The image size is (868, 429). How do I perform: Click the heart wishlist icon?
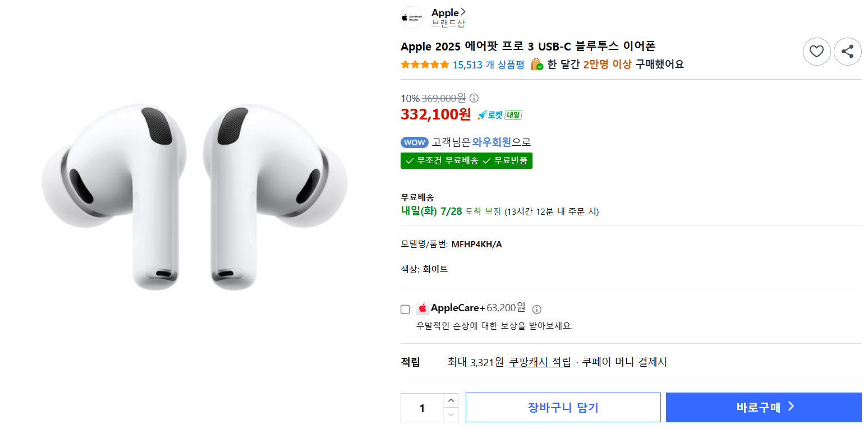(816, 52)
